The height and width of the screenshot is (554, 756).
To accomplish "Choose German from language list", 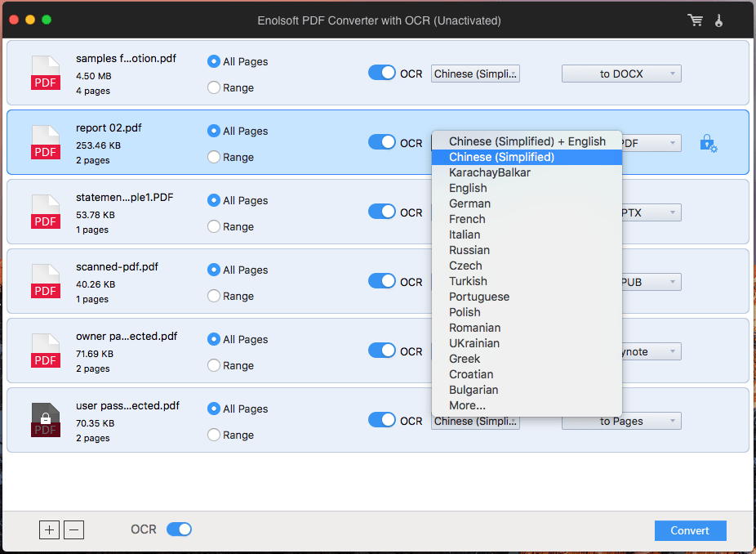I will coord(527,203).
